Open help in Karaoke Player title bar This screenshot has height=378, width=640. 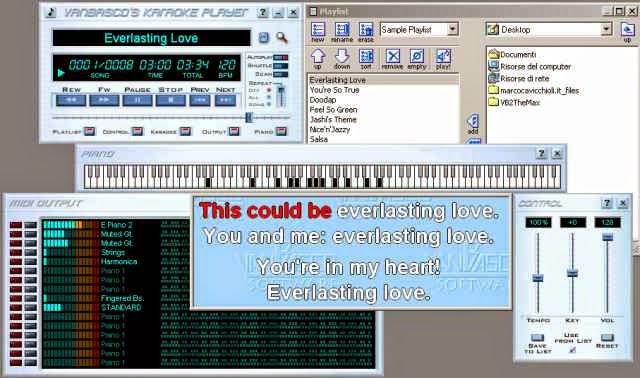pyautogui.click(x=263, y=13)
